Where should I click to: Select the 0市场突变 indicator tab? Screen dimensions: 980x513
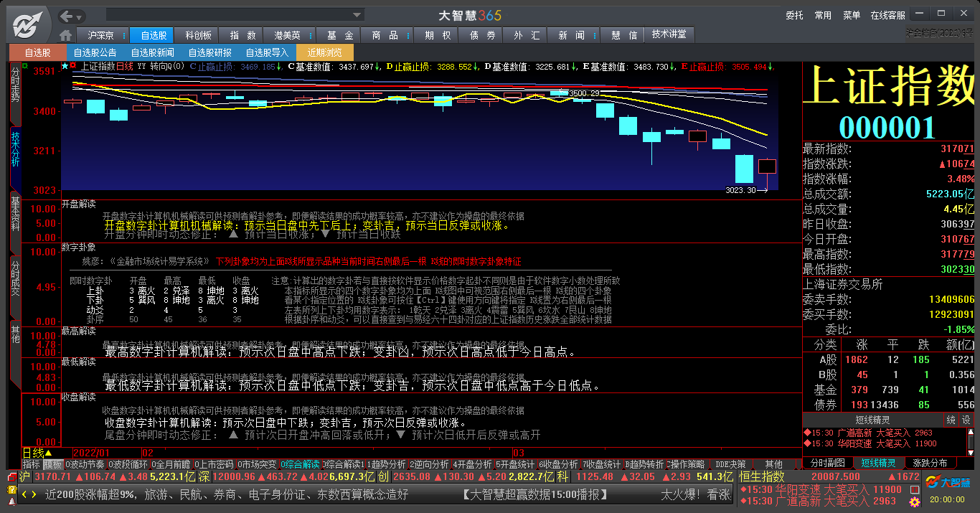tap(257, 464)
